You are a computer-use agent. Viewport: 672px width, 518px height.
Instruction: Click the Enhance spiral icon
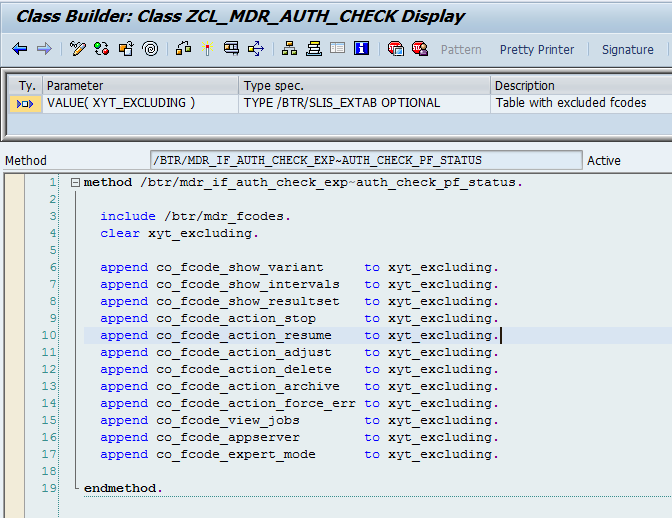point(150,49)
